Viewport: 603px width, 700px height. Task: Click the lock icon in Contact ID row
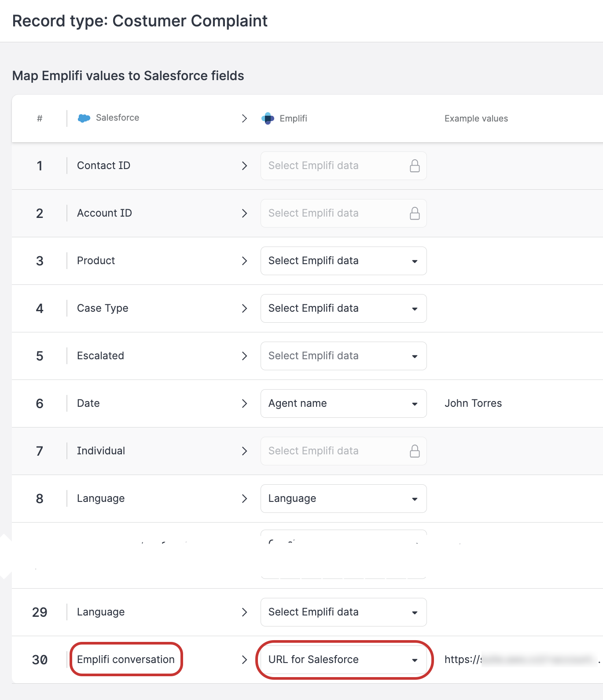click(415, 166)
